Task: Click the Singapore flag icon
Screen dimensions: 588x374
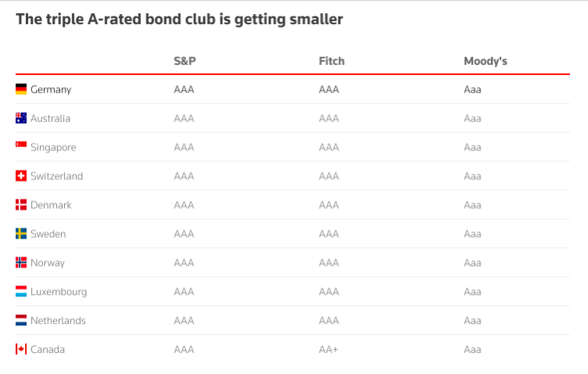Action: pos(21,146)
